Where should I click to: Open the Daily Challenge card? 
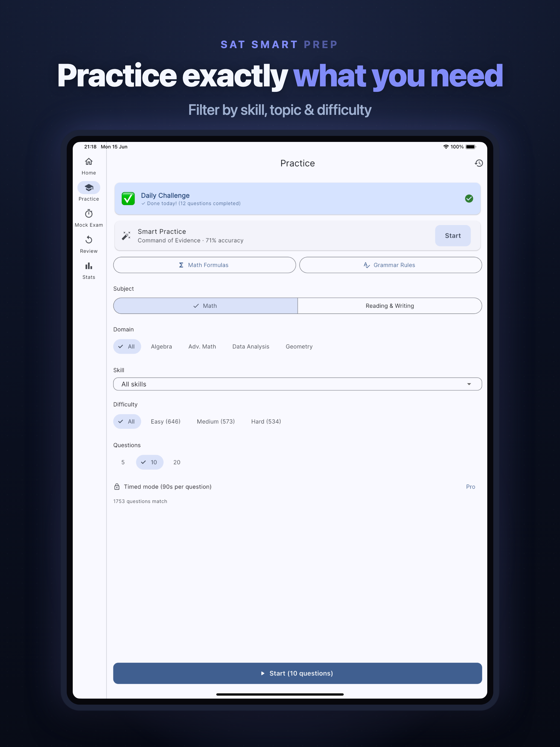click(x=297, y=199)
